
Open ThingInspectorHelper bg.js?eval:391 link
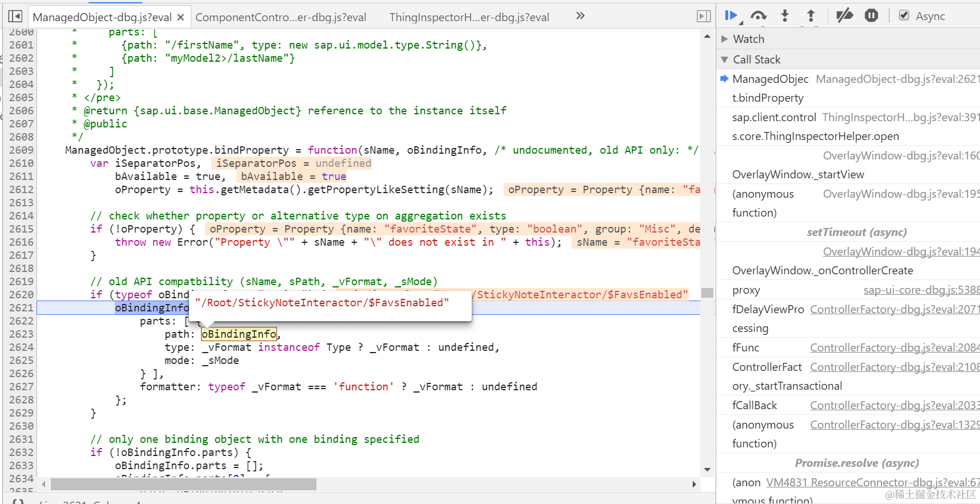click(x=901, y=117)
